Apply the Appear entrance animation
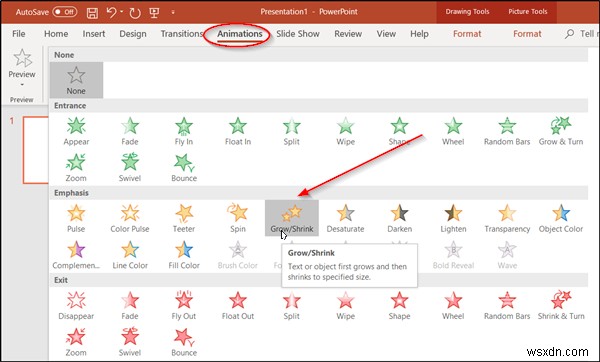This screenshot has width=600, height=362. tap(76, 132)
